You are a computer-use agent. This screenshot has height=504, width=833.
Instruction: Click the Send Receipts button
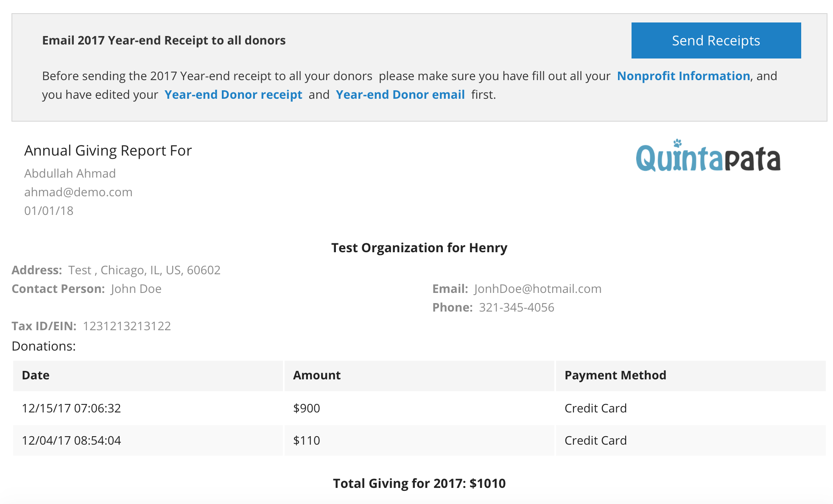(716, 41)
